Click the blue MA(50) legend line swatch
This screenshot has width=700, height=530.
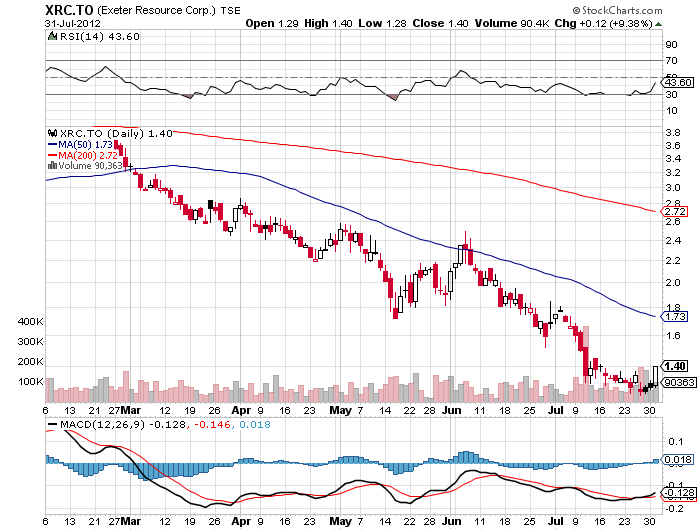coord(52,145)
